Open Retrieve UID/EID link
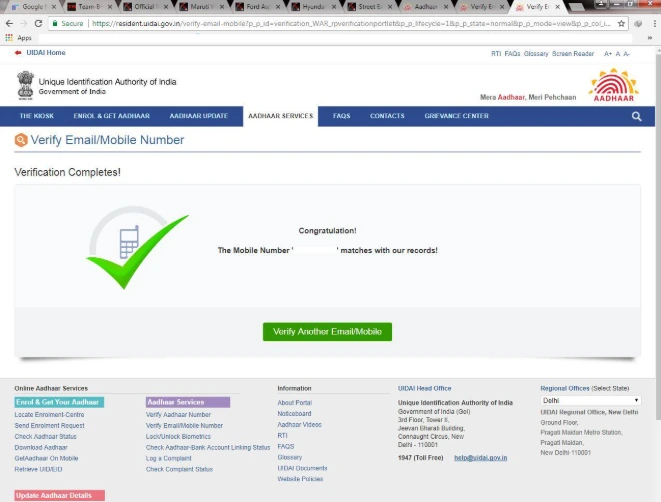This screenshot has width=661, height=502. pos(38,470)
